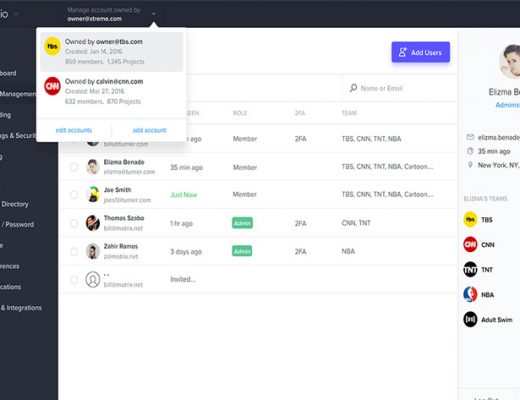Click the Add Users button
Viewport: 520px width, 400px height.
tap(421, 52)
